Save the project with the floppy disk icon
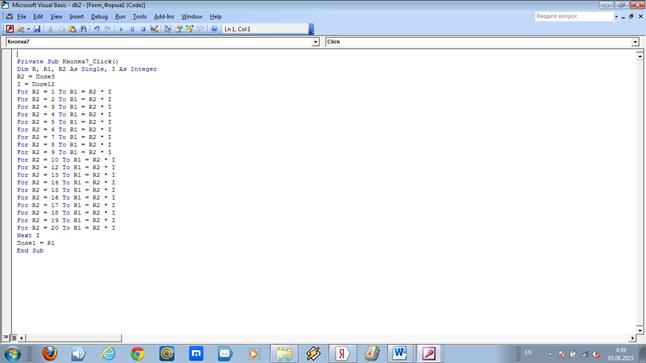Viewport: 646px width, 363px height. click(x=37, y=29)
